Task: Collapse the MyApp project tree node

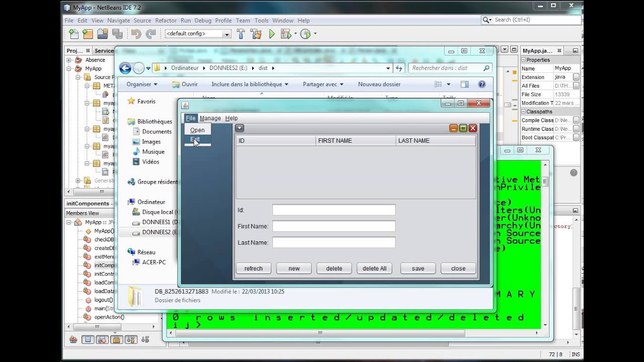Action: pyautogui.click(x=69, y=68)
